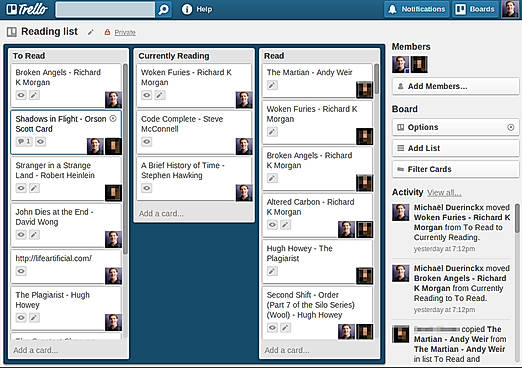
Task: Click the Add Members button
Action: pos(455,86)
